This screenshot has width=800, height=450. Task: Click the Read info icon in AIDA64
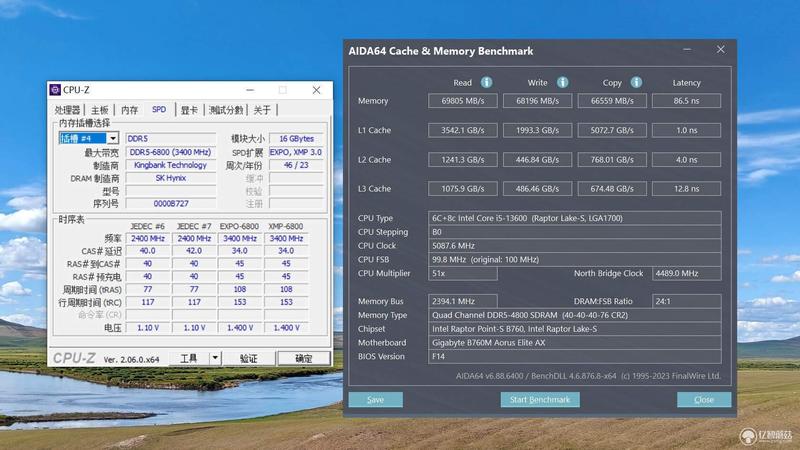pyautogui.click(x=486, y=82)
